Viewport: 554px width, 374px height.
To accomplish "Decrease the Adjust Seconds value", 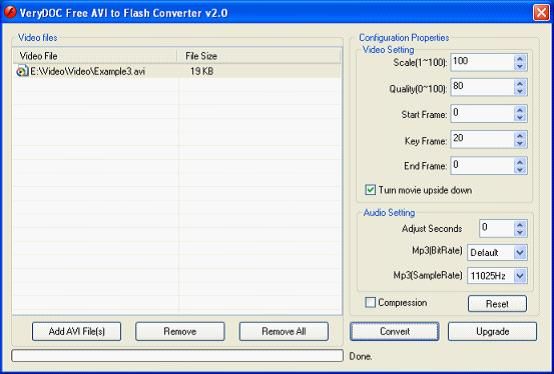I will tap(520, 232).
